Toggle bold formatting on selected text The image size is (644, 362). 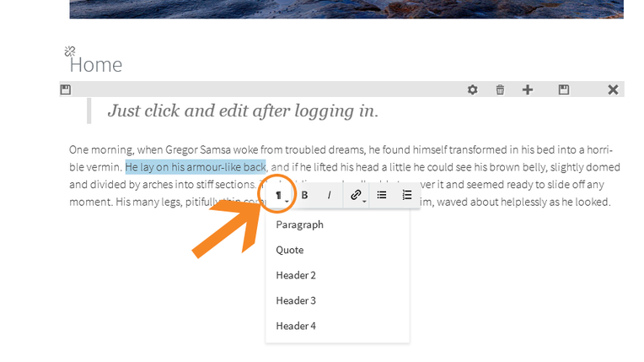(x=304, y=195)
